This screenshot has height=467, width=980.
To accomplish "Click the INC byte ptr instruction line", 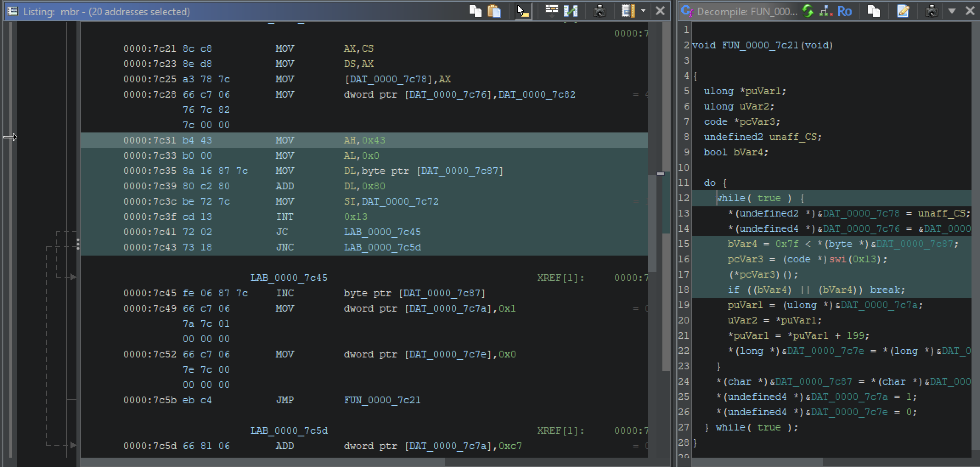I will [x=364, y=293].
